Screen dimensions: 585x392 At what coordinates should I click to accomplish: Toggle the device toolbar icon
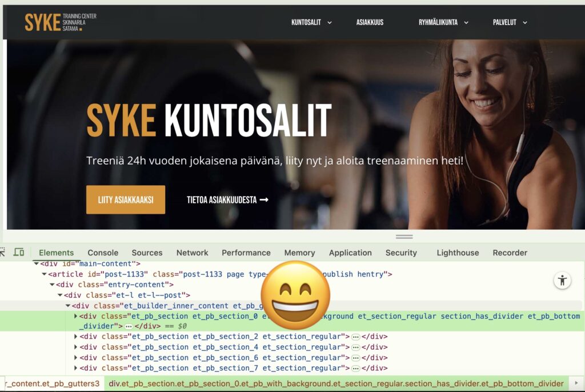[19, 252]
